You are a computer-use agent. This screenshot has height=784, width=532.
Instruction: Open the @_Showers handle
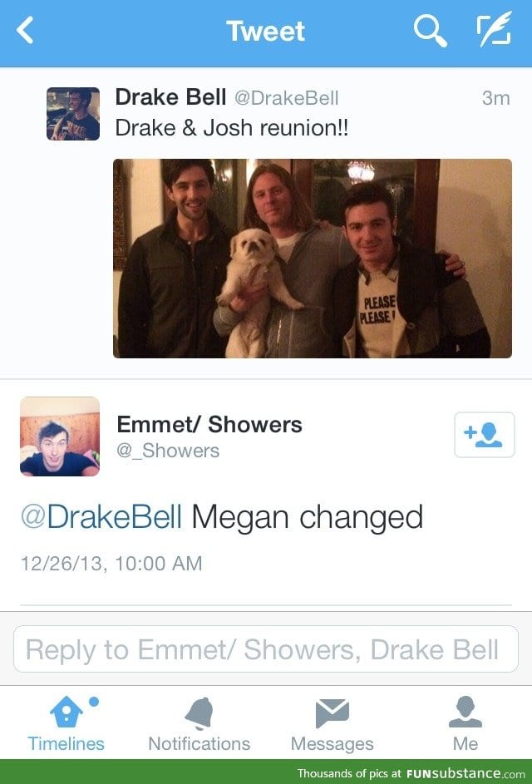[168, 451]
